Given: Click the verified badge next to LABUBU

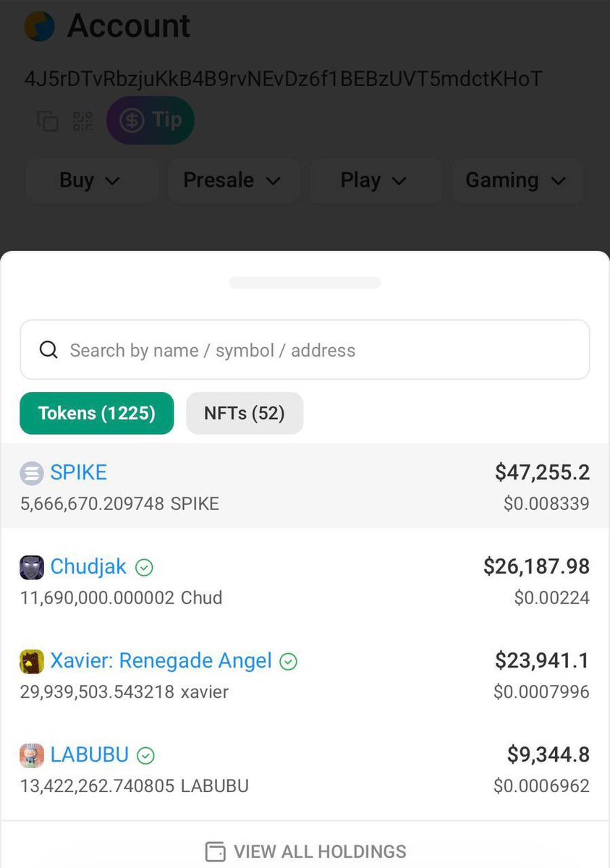Looking at the screenshot, I should click(x=146, y=756).
